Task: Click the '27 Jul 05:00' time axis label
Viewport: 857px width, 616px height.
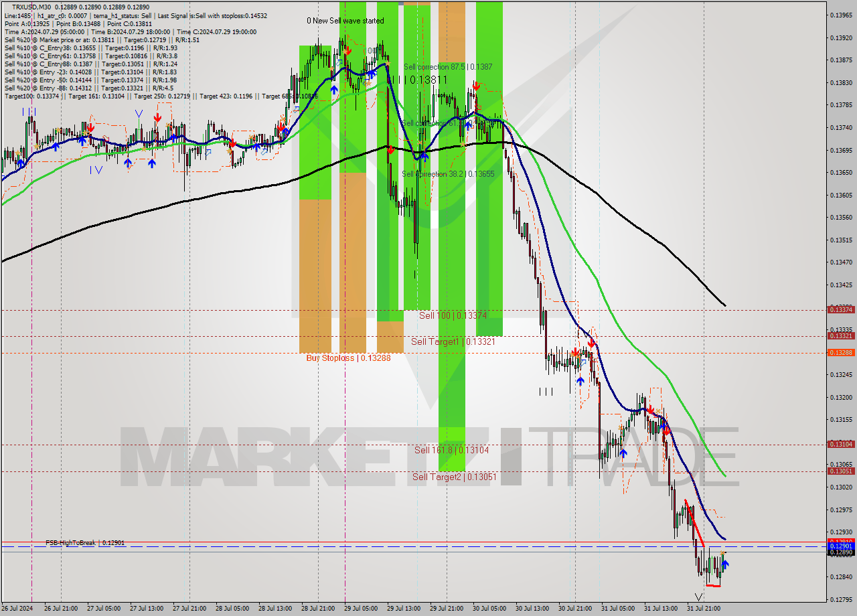Action: (x=104, y=609)
